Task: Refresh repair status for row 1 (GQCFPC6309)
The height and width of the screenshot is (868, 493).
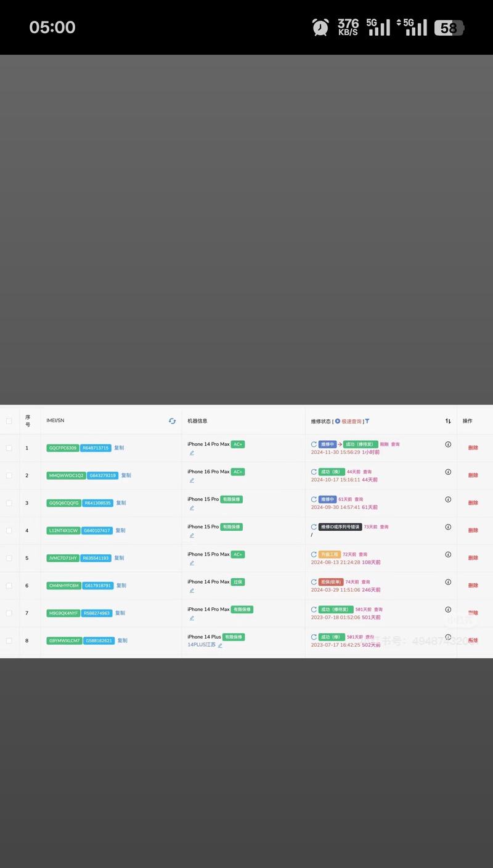Action: click(x=314, y=444)
